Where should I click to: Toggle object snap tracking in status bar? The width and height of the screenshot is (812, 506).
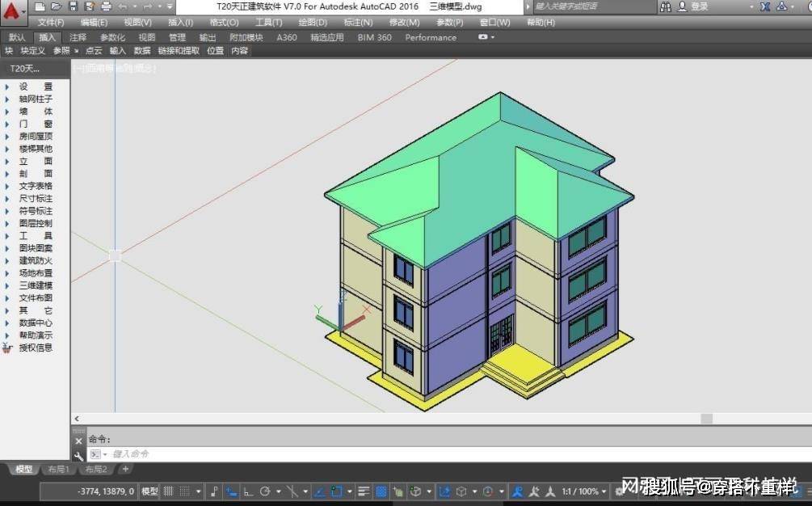(x=319, y=491)
